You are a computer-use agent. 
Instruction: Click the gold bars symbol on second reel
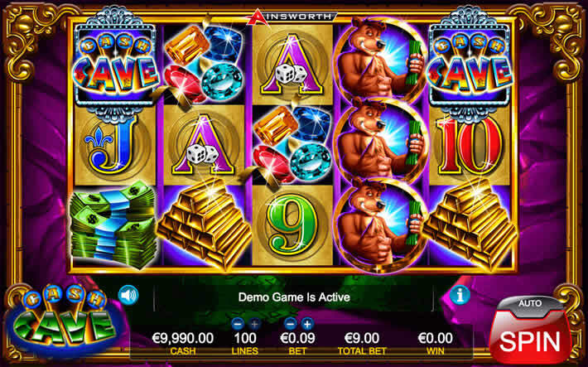pos(205,224)
